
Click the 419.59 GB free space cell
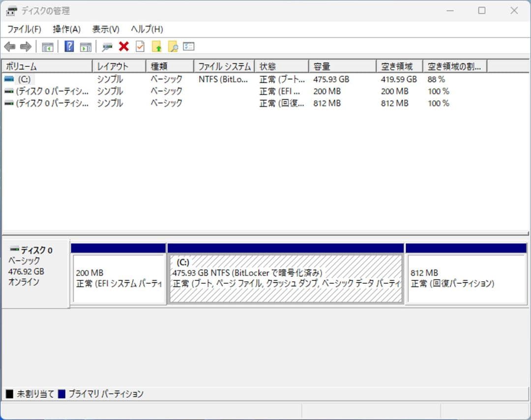point(399,79)
